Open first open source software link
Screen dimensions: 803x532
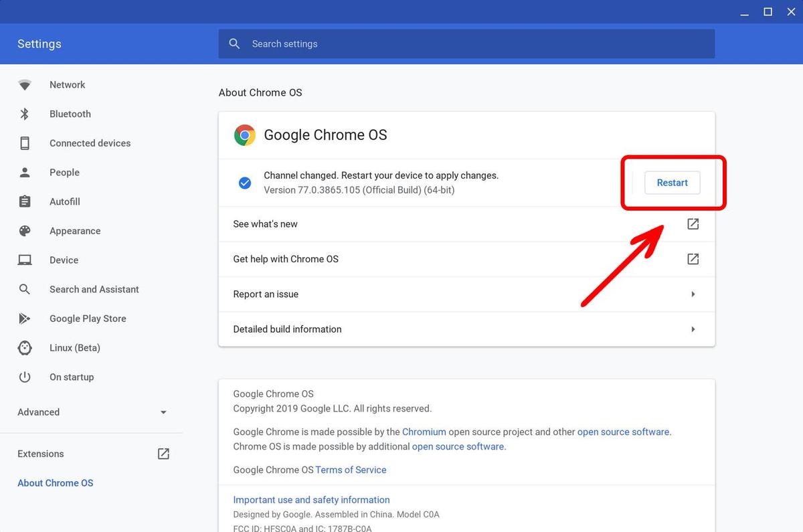click(623, 432)
